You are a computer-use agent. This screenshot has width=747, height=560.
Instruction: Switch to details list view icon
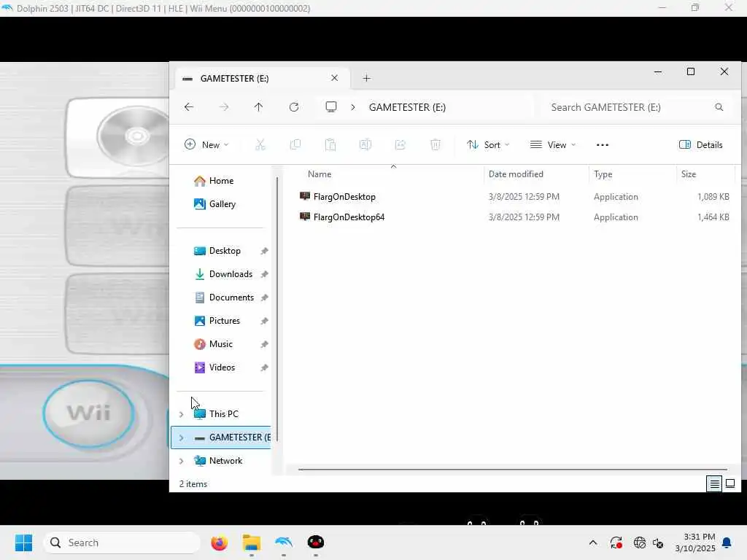(x=715, y=484)
